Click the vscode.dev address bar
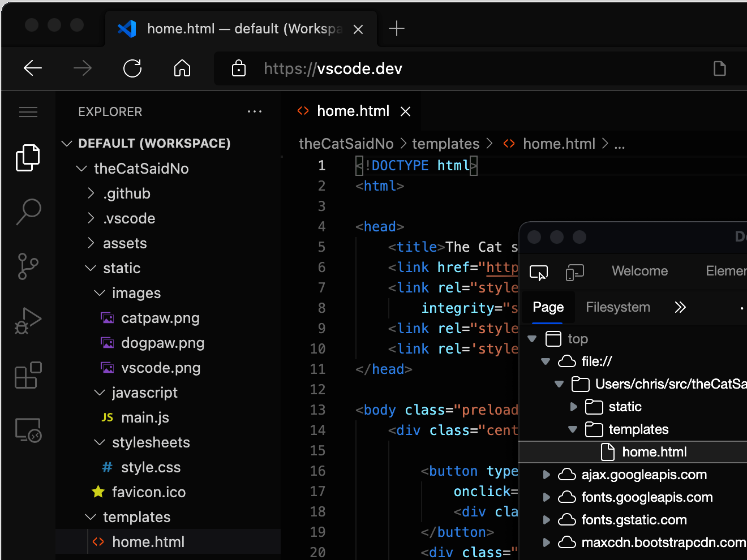 coord(333,68)
